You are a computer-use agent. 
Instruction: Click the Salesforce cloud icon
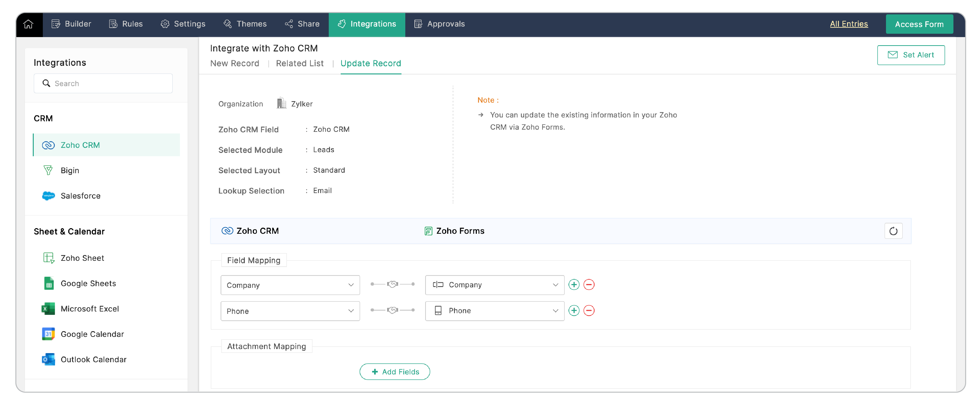pyautogui.click(x=48, y=195)
